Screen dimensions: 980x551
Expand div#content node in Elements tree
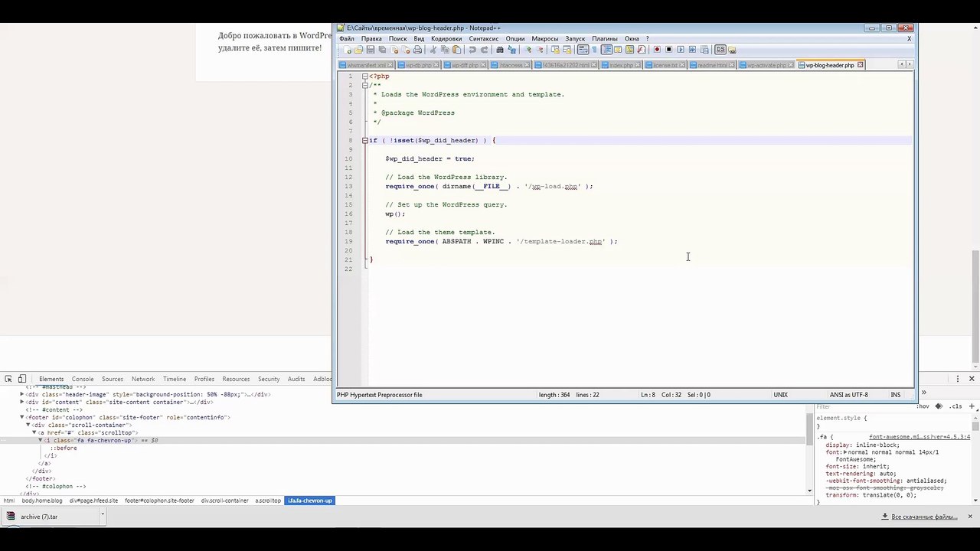tap(22, 403)
